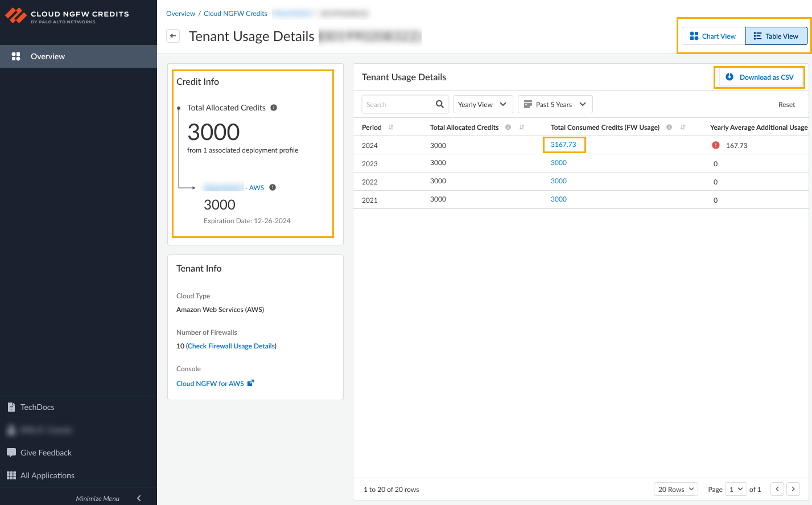812x505 pixels.
Task: Click into the Search input field
Action: tap(398, 104)
